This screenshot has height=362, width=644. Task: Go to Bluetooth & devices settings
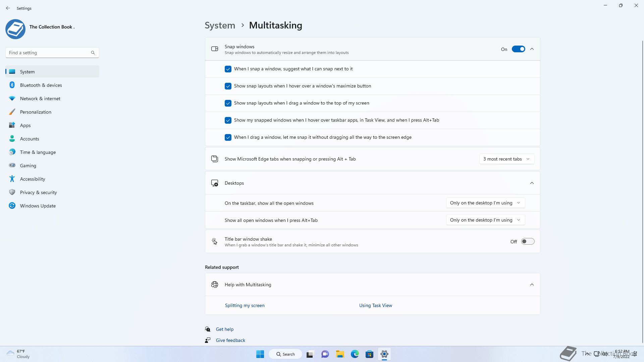[x=52, y=85]
